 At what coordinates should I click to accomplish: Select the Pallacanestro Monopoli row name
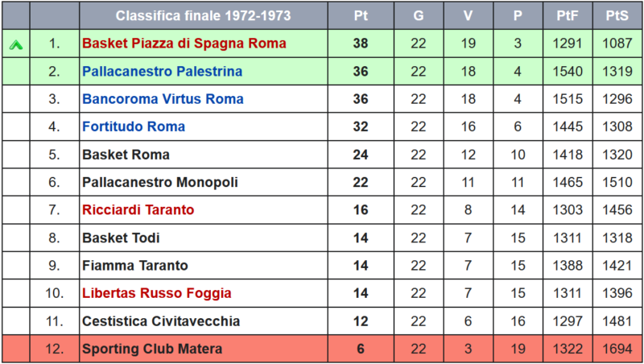[x=159, y=183]
